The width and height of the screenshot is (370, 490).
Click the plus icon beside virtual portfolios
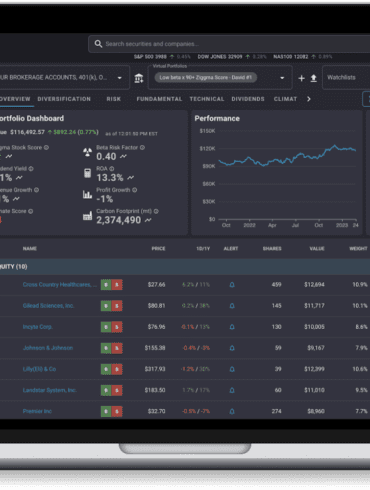[301, 78]
